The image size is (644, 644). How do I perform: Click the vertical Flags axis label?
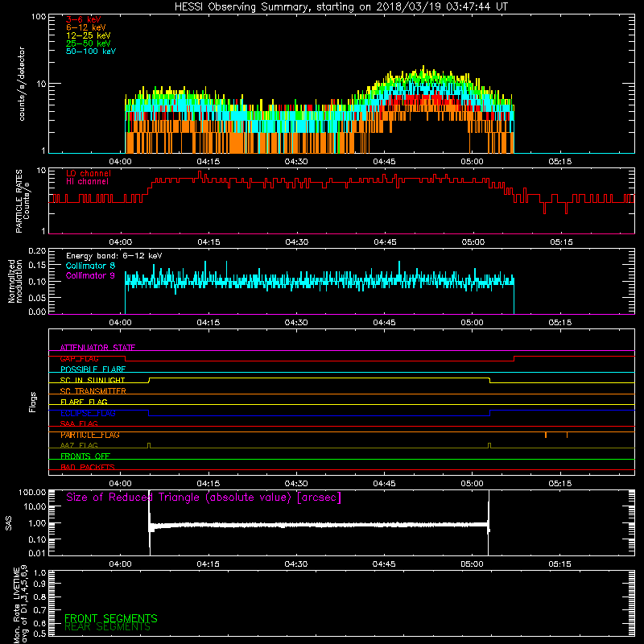click(x=33, y=402)
